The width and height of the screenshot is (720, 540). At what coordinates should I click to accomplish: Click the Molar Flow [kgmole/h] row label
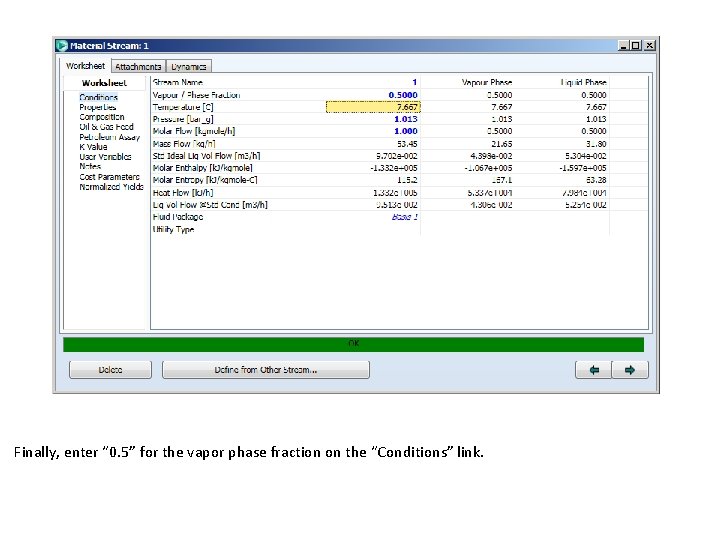tap(194, 131)
